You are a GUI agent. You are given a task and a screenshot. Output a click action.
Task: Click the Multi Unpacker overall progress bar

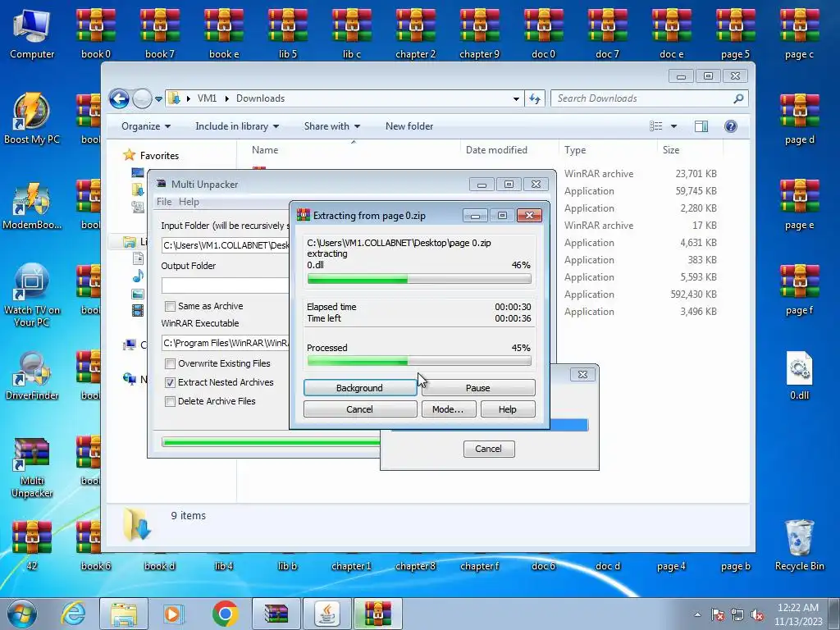point(271,442)
